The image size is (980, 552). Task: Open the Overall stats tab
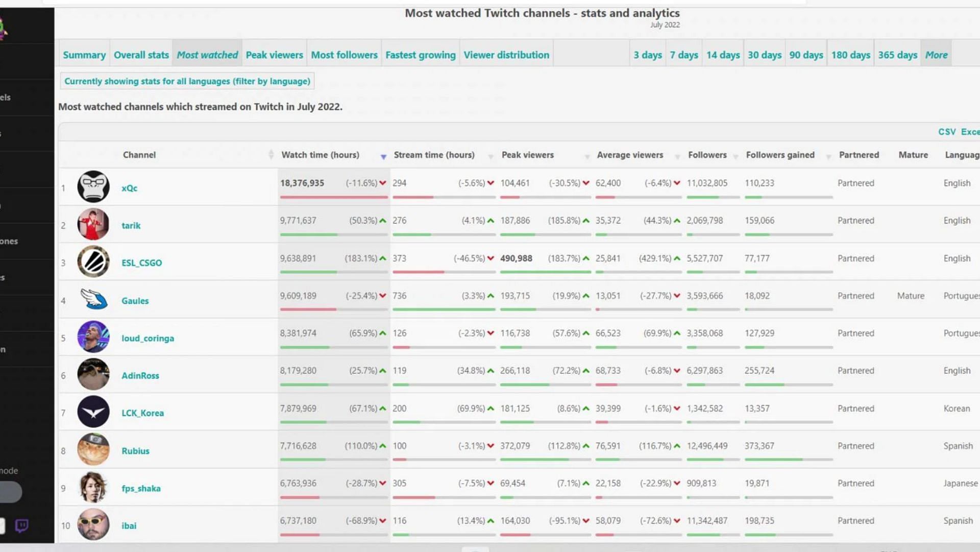pos(141,55)
